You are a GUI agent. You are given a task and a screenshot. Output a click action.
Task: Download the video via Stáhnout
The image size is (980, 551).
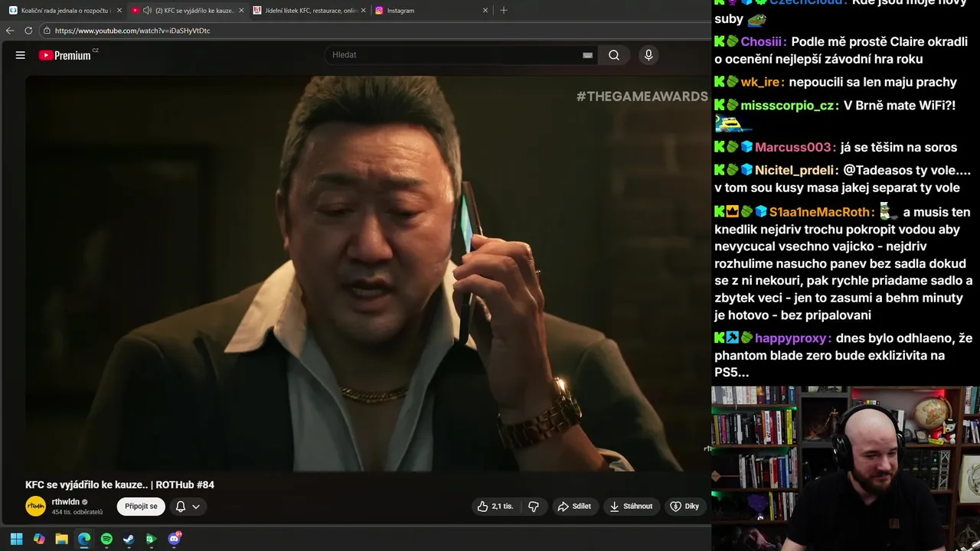coord(632,507)
